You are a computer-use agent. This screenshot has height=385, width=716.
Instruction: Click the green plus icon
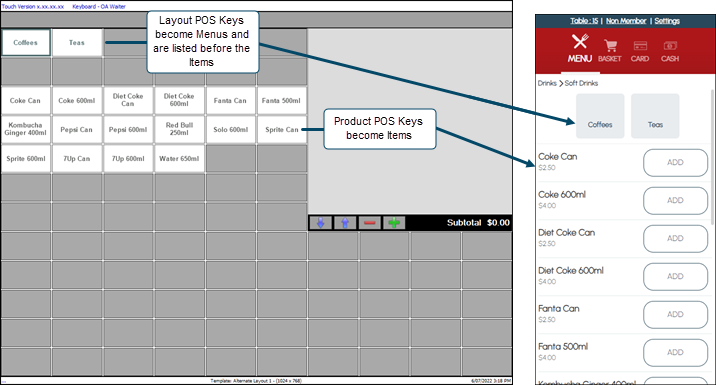tap(394, 223)
